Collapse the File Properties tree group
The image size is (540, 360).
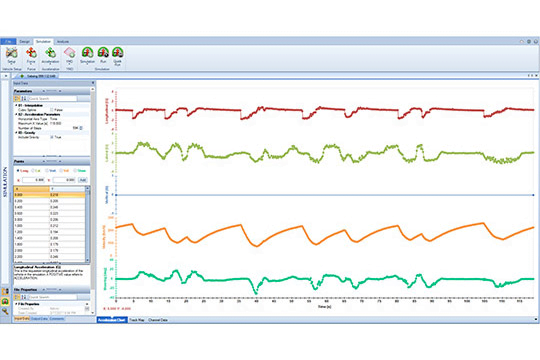coord(16,304)
